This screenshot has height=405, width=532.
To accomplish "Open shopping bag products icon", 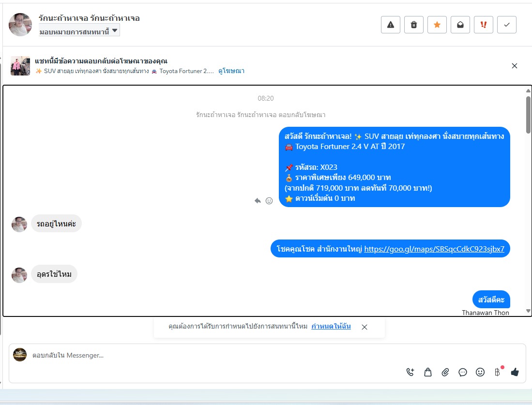I will point(428,372).
